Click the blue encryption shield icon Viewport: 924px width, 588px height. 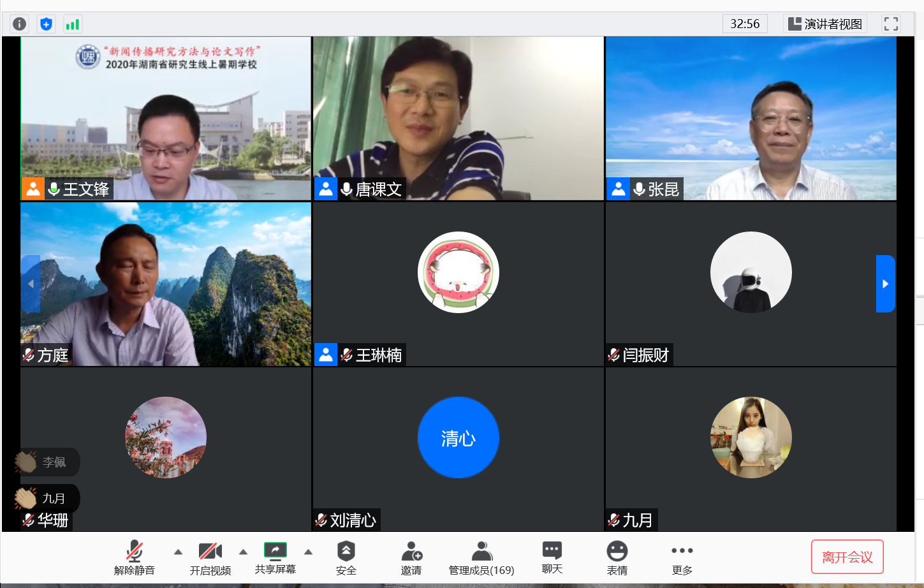(x=46, y=24)
